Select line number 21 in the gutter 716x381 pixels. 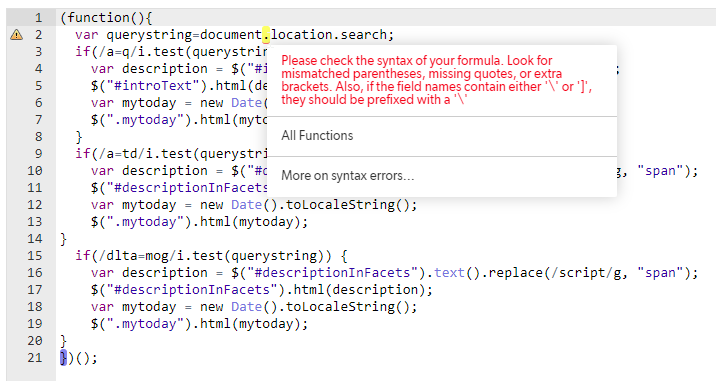click(35, 358)
